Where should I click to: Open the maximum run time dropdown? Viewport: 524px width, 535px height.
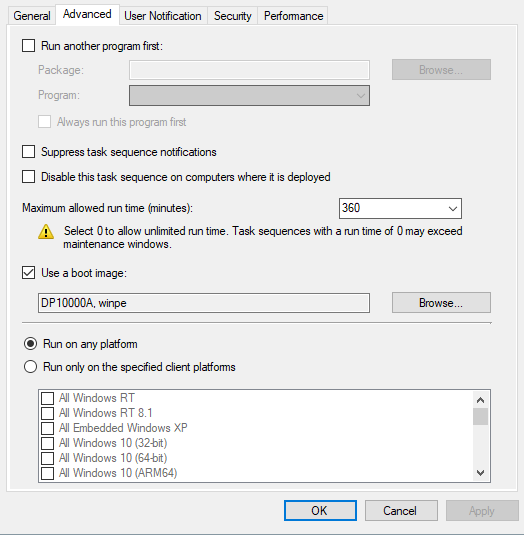pos(400,208)
